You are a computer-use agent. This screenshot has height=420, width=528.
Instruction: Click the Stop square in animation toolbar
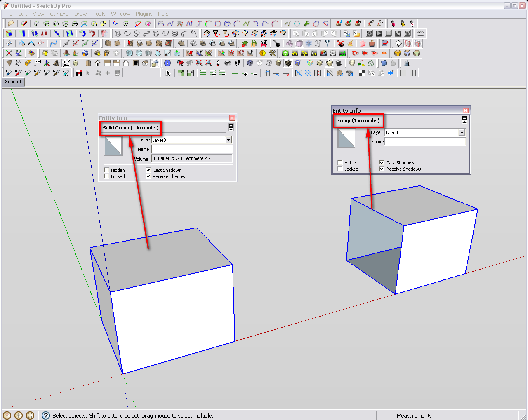click(x=388, y=33)
